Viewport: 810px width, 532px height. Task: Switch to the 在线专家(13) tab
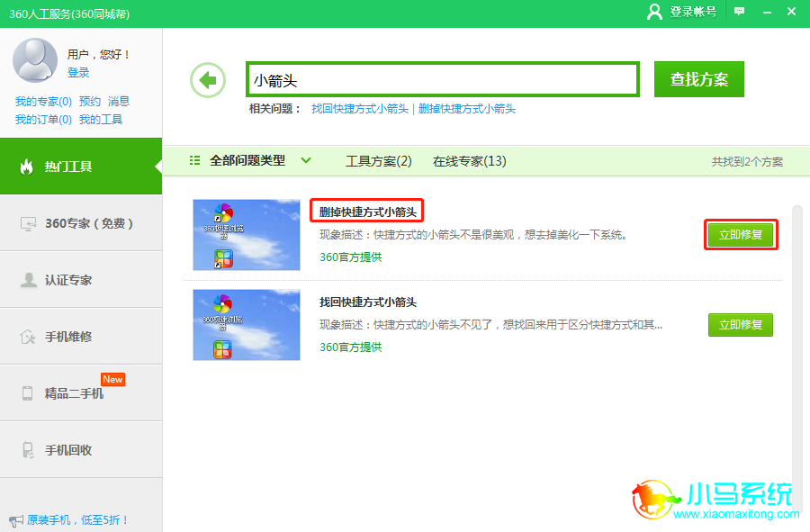[x=469, y=161]
